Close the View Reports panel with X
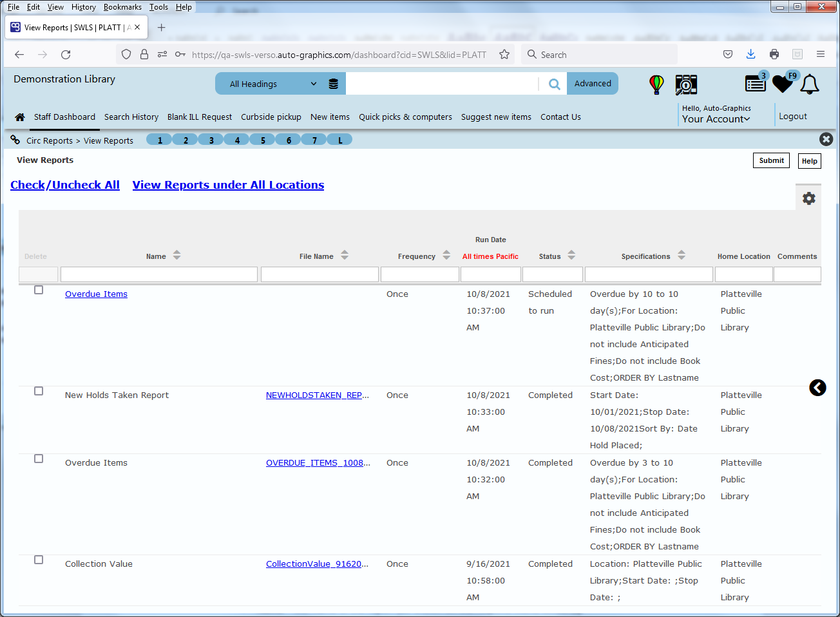 [826, 139]
